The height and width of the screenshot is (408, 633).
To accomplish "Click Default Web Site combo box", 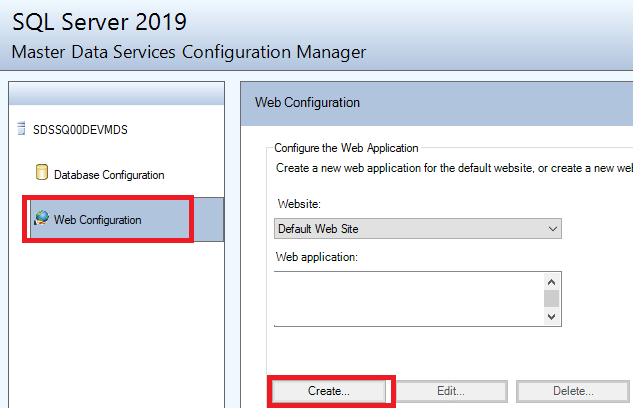I will pos(418,229).
